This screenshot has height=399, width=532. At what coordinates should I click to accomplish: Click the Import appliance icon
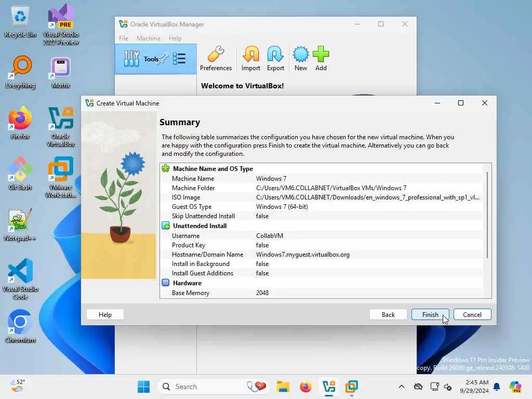[x=251, y=58]
